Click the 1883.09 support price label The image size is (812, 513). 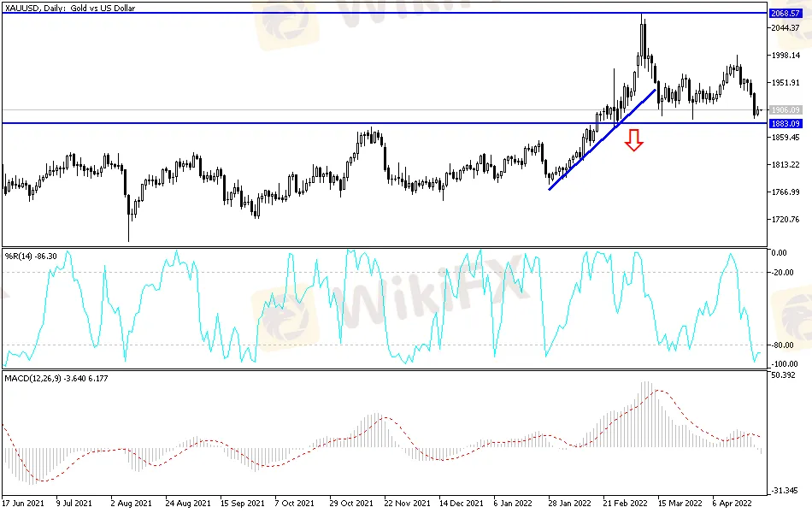click(x=785, y=123)
